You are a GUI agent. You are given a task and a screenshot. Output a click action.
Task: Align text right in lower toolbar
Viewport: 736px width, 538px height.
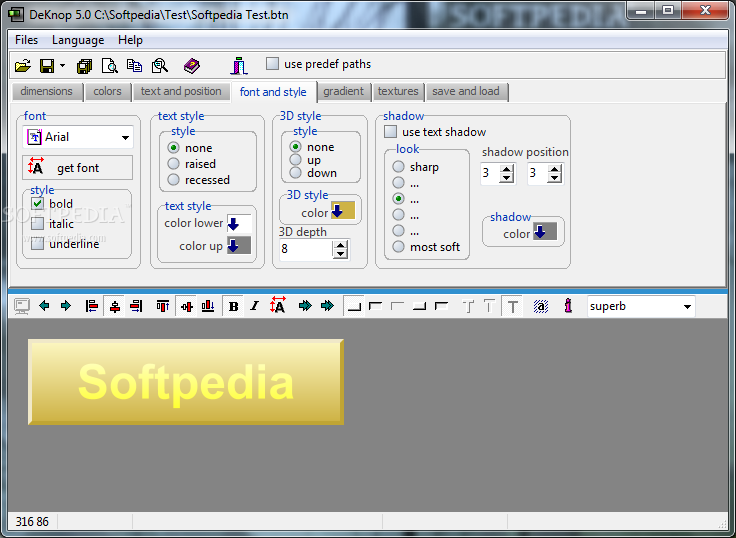point(136,307)
